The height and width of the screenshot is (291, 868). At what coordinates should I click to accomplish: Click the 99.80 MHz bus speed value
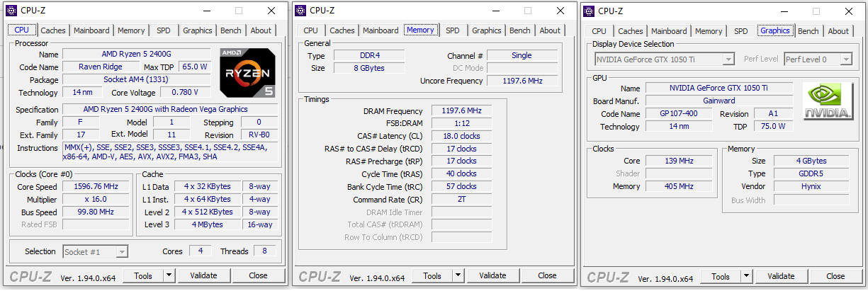96,212
